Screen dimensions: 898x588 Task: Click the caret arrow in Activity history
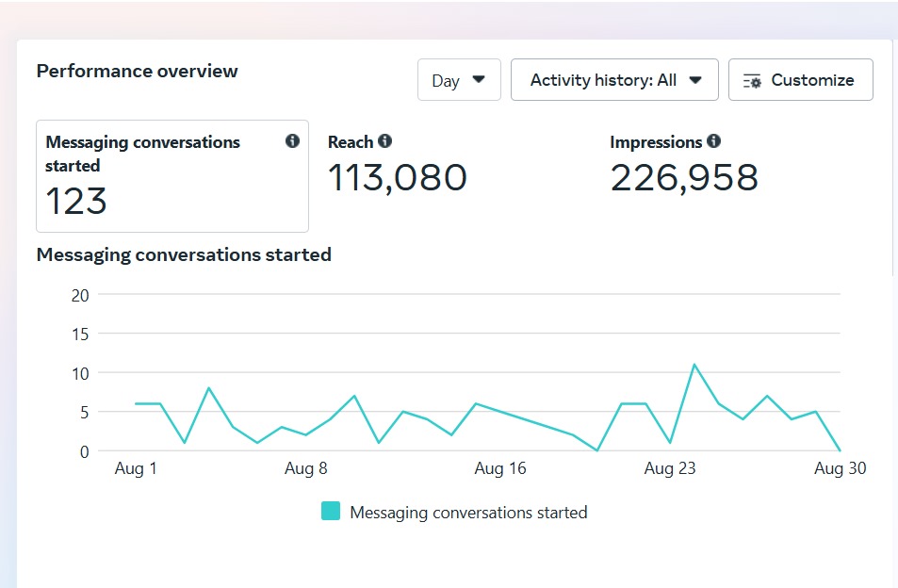click(695, 80)
